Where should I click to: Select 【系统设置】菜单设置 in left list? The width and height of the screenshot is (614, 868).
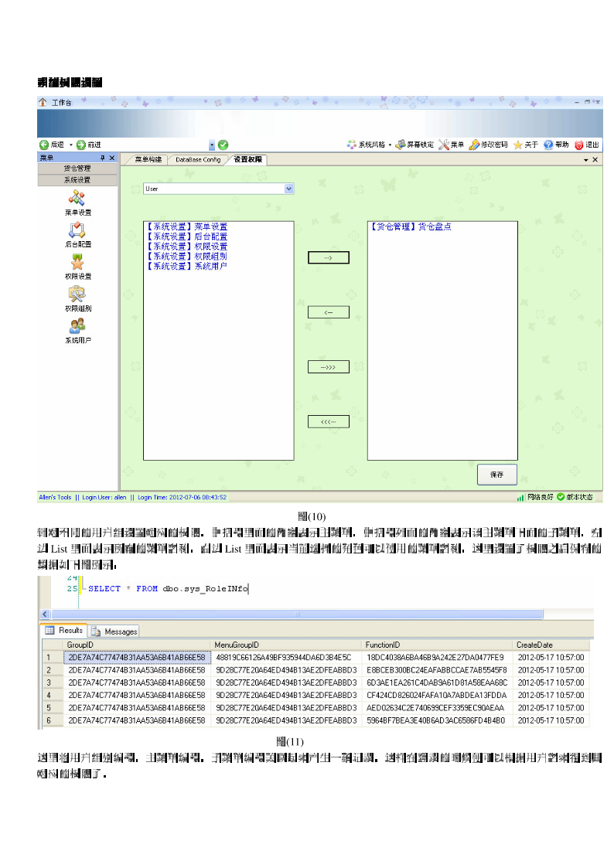186,226
